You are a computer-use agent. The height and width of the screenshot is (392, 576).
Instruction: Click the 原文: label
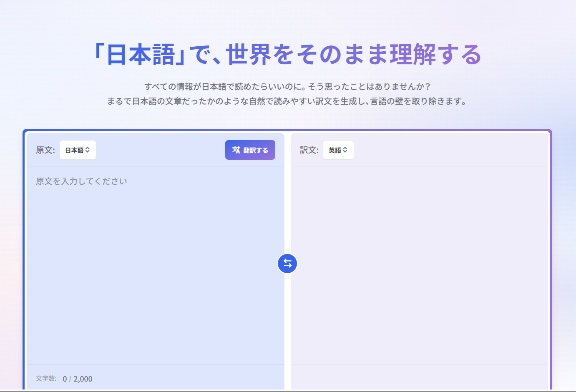tap(45, 150)
